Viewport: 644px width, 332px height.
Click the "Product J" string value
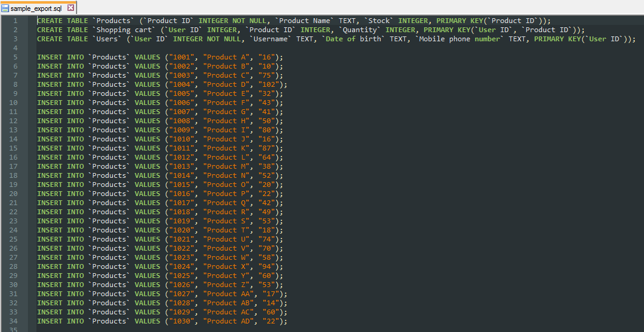(x=226, y=139)
